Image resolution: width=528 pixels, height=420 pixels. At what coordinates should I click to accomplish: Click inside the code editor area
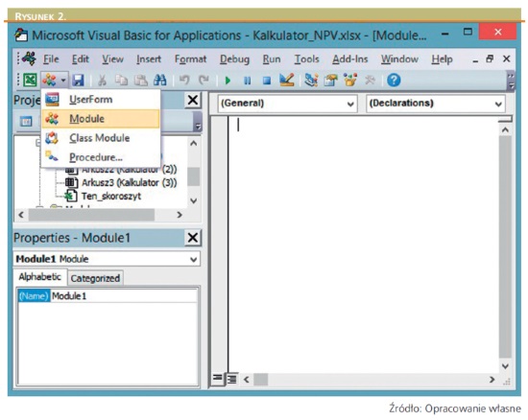(364, 245)
